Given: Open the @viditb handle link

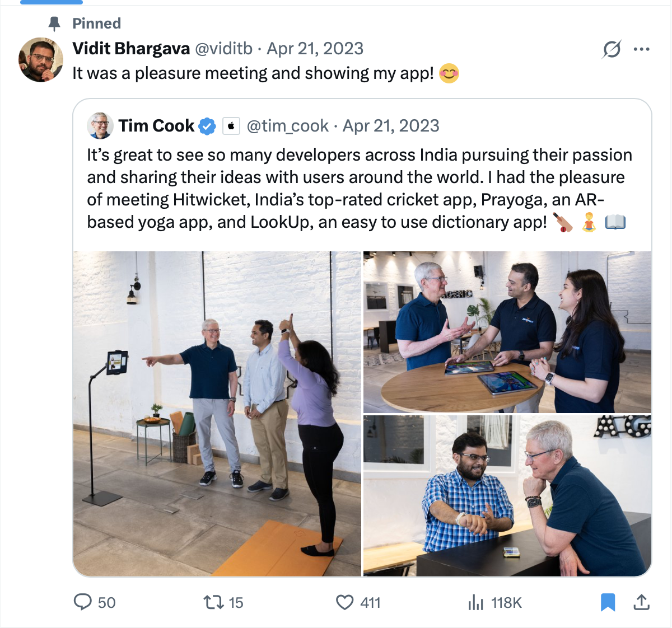Looking at the screenshot, I should coord(223,49).
